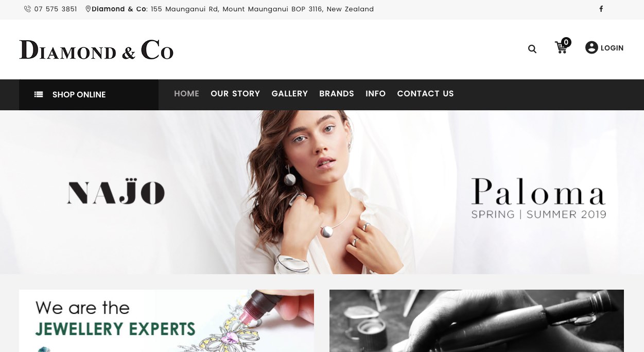This screenshot has height=352, width=644.
Task: Click the Diamond & Co logo
Action: pos(96,49)
